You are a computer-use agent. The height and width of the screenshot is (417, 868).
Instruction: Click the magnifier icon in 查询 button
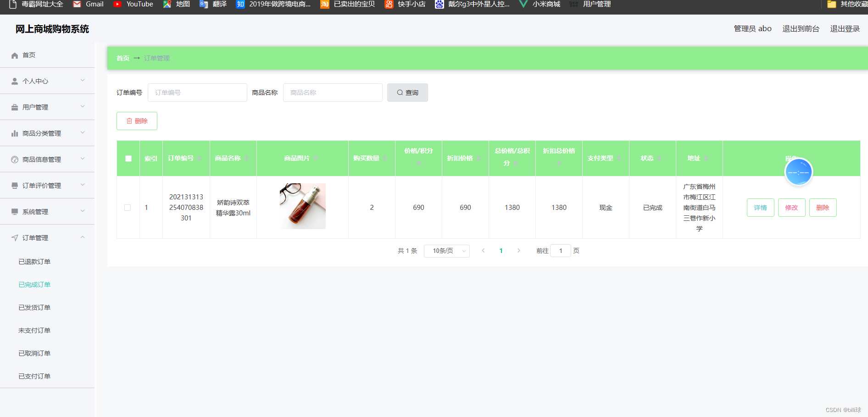point(400,92)
